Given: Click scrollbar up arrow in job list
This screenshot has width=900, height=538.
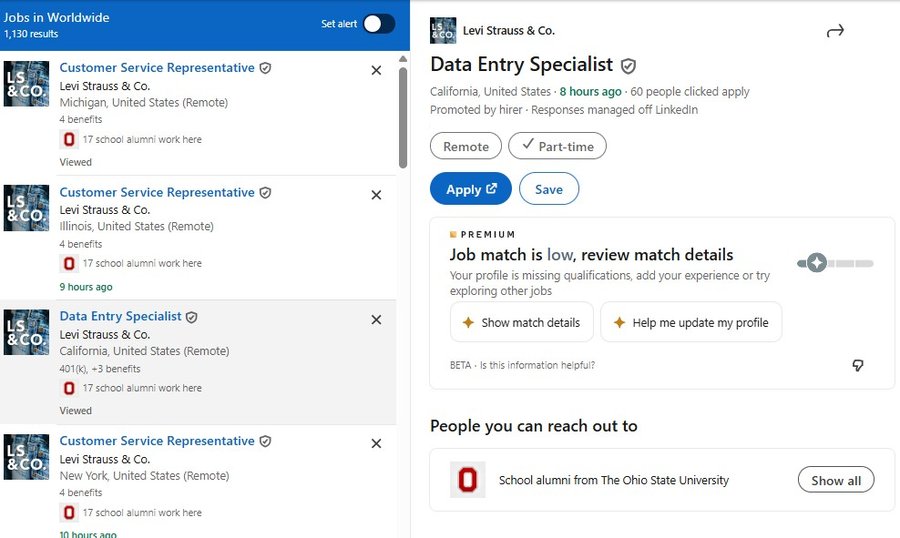Looking at the screenshot, I should coord(403,59).
